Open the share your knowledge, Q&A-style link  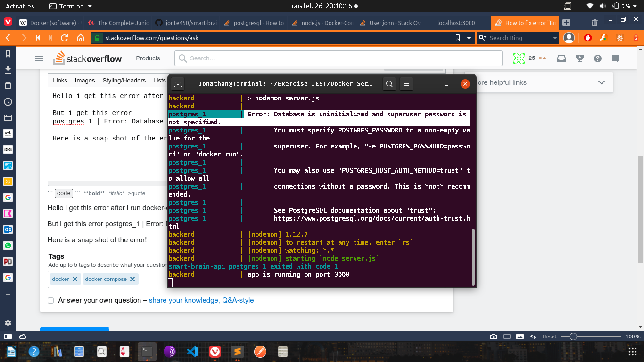pos(201,300)
